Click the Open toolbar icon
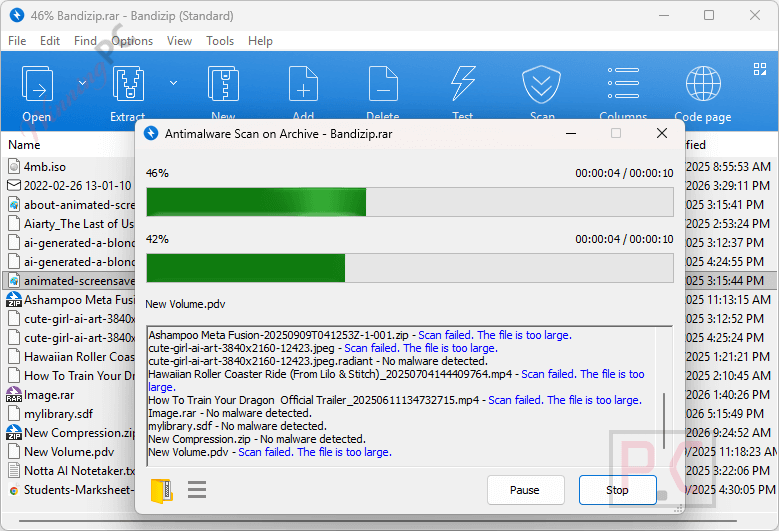This screenshot has width=779, height=531. coord(37,84)
